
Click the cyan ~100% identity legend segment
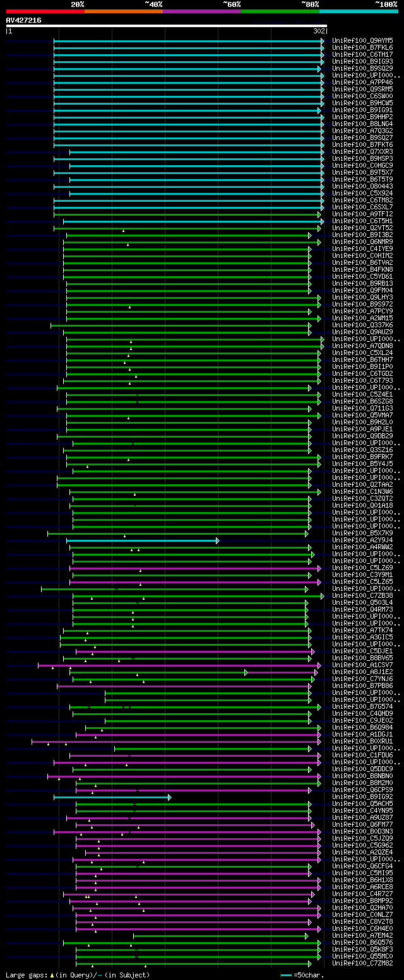point(359,11)
